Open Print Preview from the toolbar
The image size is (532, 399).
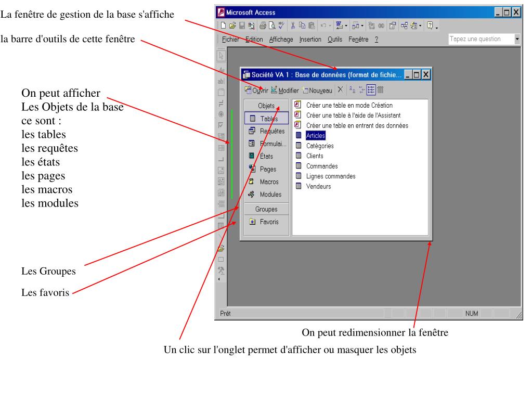[272, 25]
